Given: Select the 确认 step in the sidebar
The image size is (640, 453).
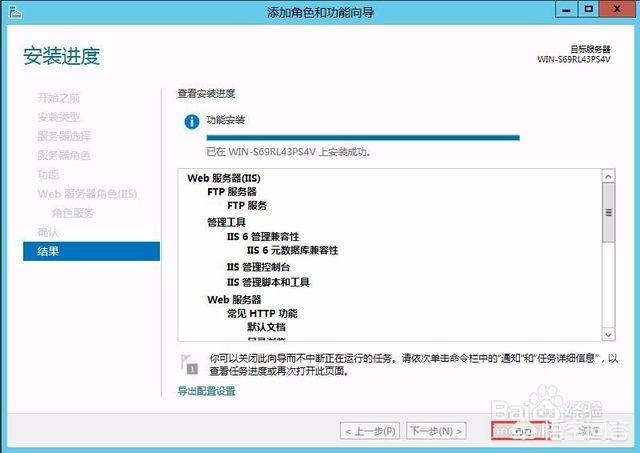Looking at the screenshot, I should tap(48, 232).
